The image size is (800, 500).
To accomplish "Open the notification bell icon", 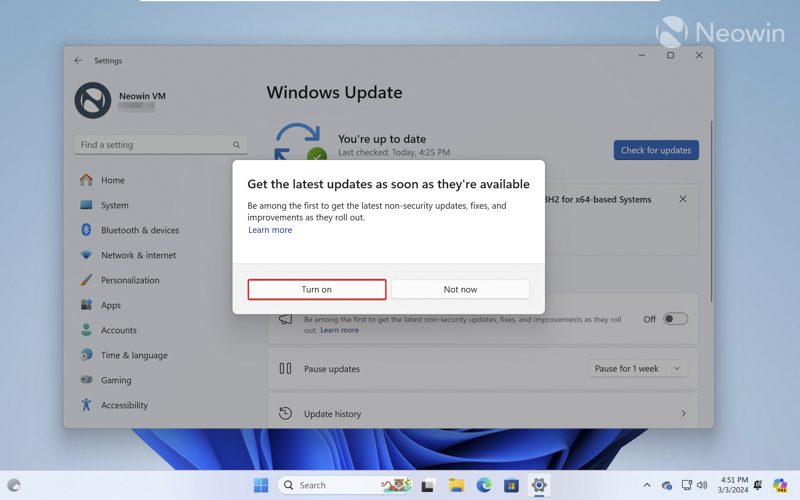I will tap(758, 485).
